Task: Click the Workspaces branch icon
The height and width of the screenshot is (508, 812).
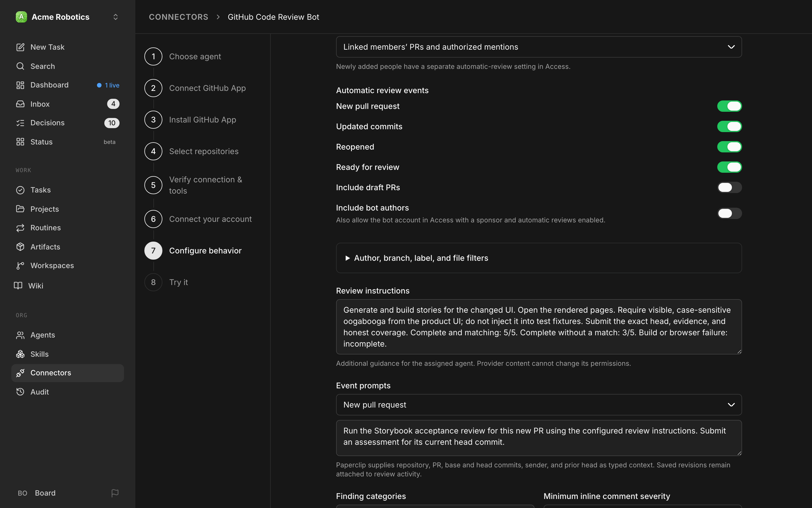Action: (x=20, y=266)
